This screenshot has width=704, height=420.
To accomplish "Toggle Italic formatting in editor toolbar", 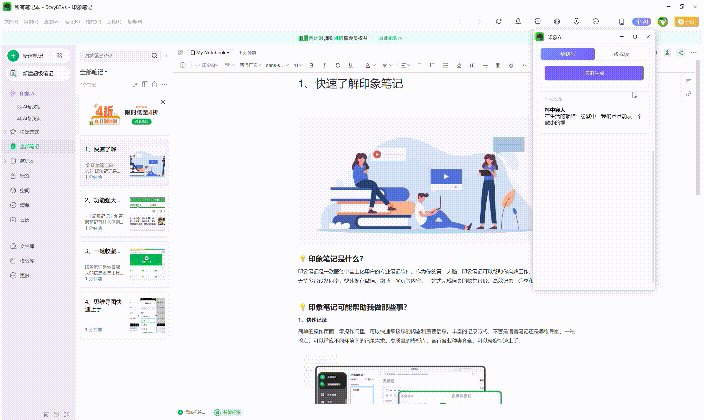I will coord(325,65).
